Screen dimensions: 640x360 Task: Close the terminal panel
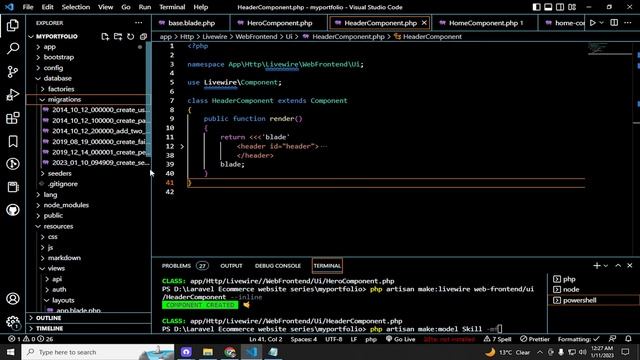pos(630,266)
